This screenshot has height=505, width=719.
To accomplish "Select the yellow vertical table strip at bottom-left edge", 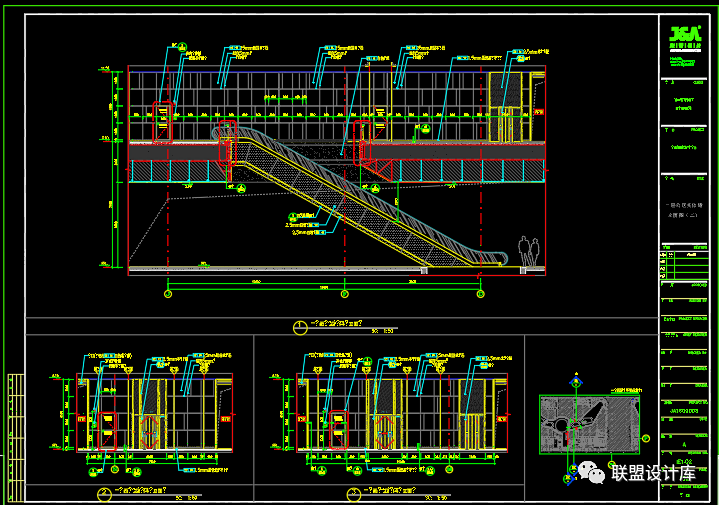I will pos(14,437).
